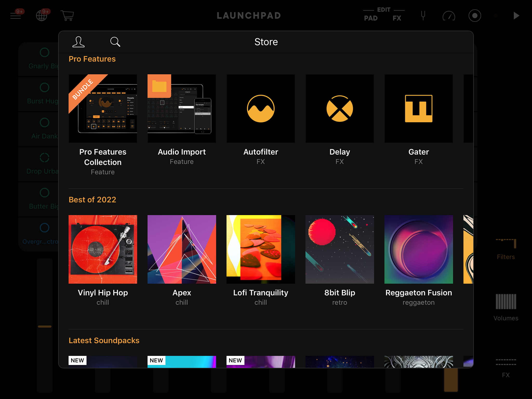532x399 pixels.
Task: Open the Delay FX item
Action: (x=340, y=109)
